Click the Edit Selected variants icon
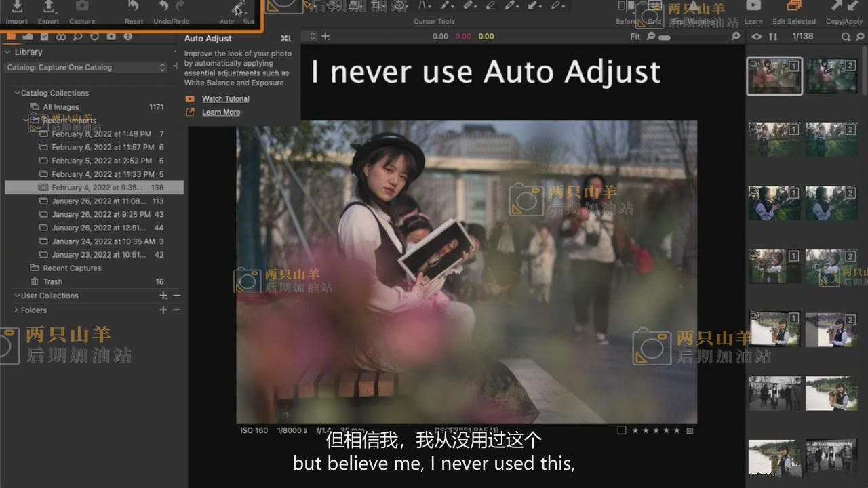Viewport: 868px width, 488px height. (x=794, y=7)
